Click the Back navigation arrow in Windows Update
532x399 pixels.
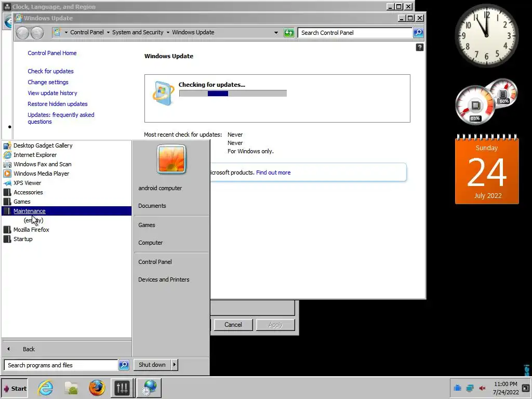point(23,33)
